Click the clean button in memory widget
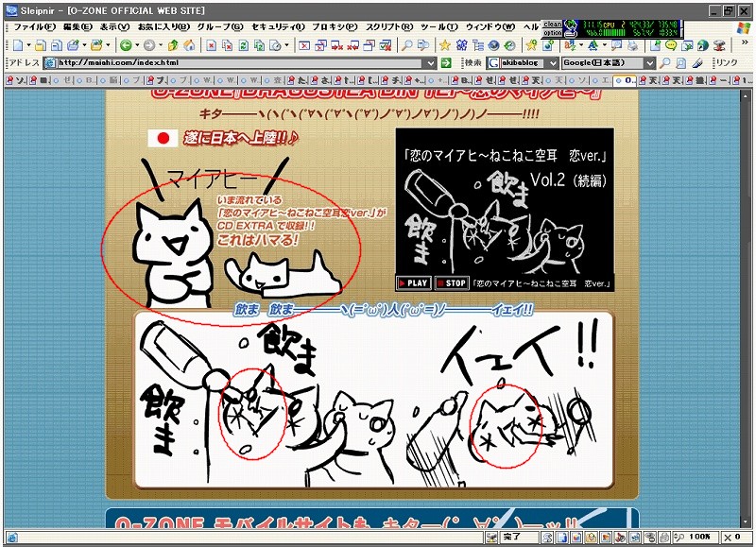This screenshot has width=756, height=547. (553, 25)
